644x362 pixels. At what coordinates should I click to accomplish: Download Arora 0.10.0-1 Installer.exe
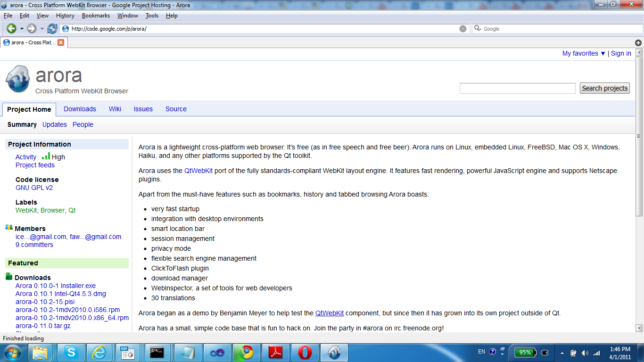coord(56,286)
